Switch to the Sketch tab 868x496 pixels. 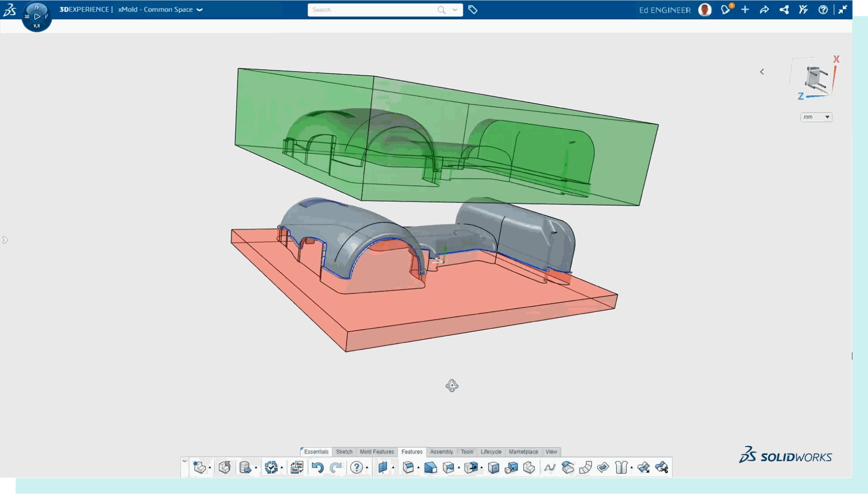pos(344,452)
